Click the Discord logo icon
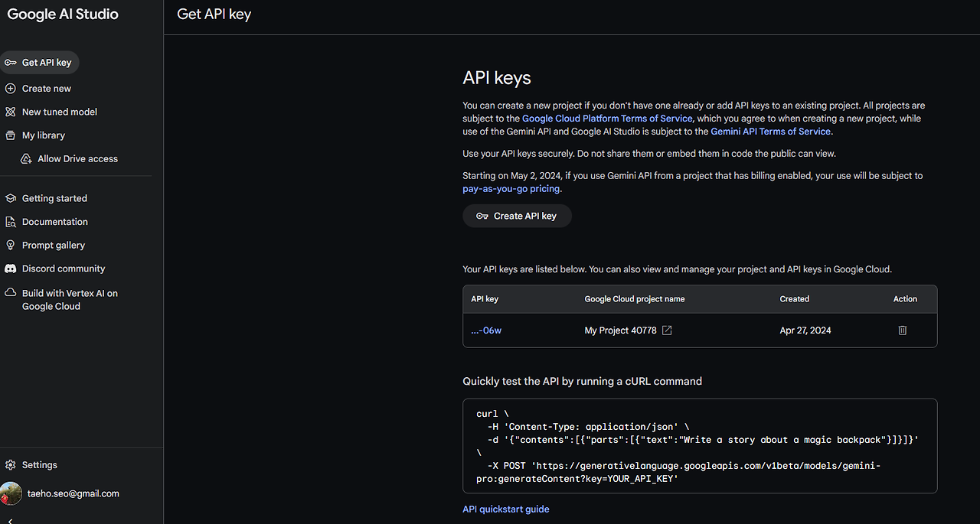Image resolution: width=980 pixels, height=524 pixels. tap(11, 269)
